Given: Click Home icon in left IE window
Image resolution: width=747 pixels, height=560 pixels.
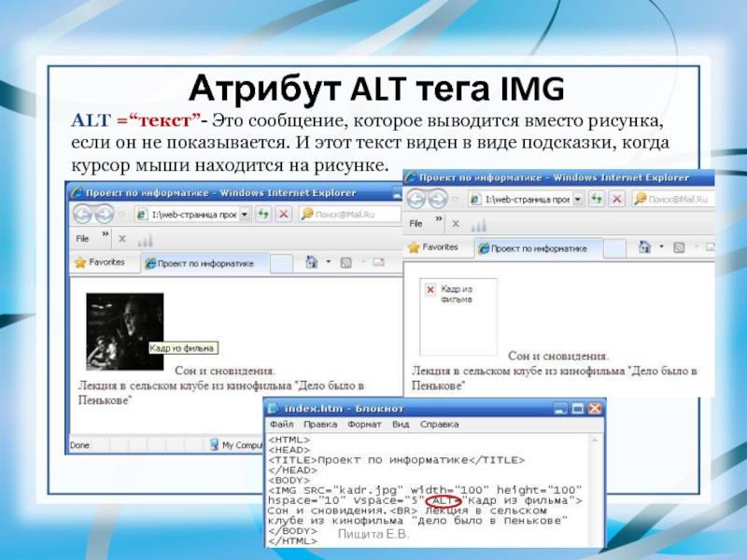Looking at the screenshot, I should (312, 262).
